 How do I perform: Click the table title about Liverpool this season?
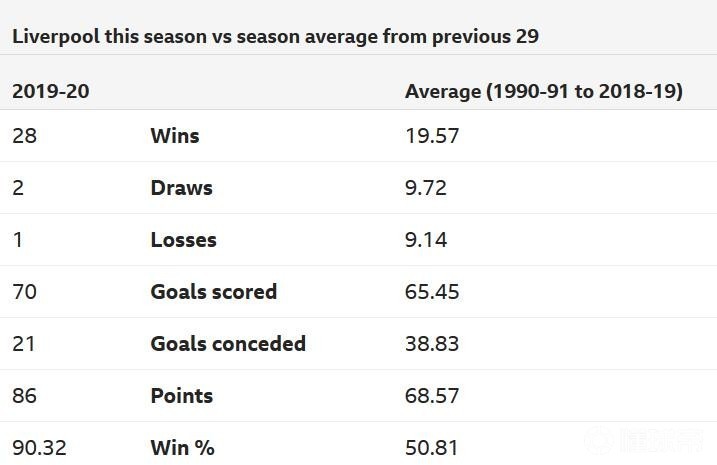pos(275,36)
